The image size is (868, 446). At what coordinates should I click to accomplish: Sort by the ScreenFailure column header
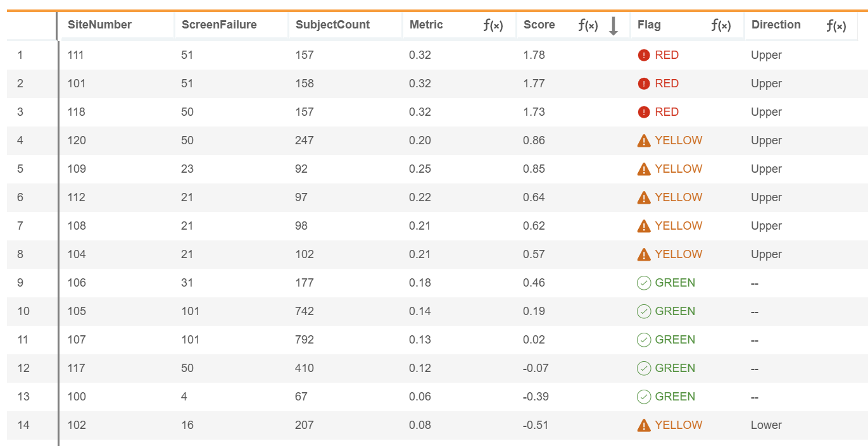(x=219, y=25)
